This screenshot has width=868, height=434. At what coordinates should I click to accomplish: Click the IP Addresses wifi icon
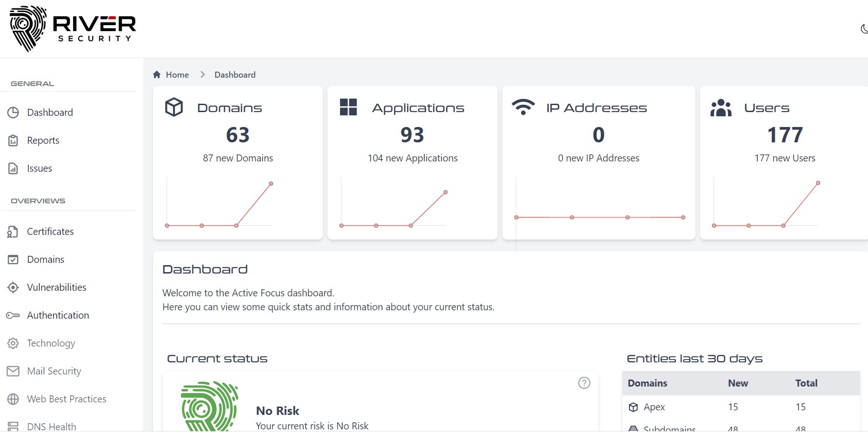pyautogui.click(x=523, y=107)
